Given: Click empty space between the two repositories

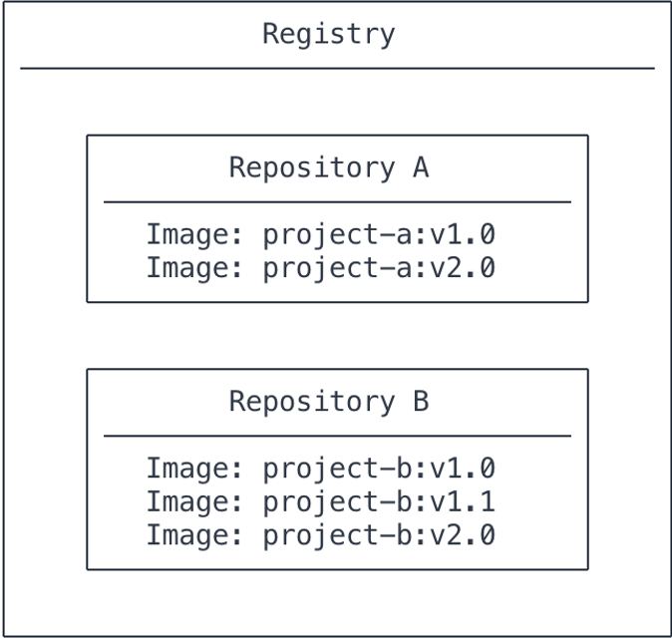Looking at the screenshot, I should point(337,336).
